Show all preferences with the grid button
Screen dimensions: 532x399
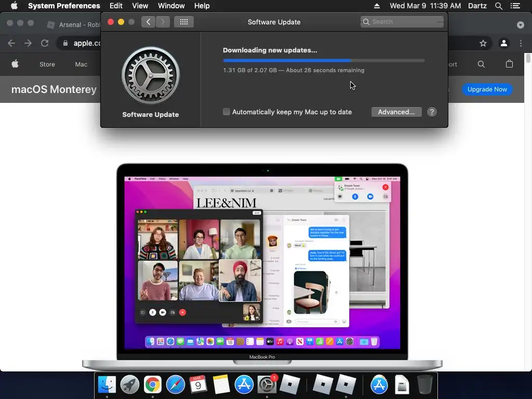183,22
